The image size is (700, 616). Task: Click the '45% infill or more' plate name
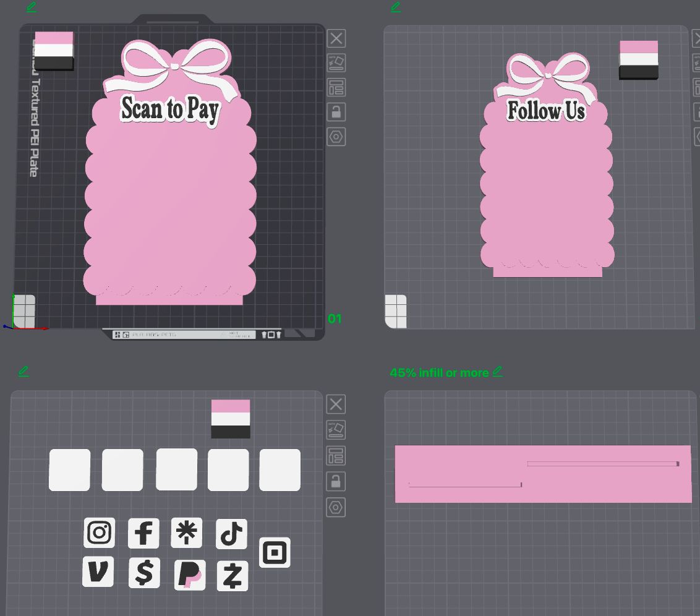(x=439, y=373)
